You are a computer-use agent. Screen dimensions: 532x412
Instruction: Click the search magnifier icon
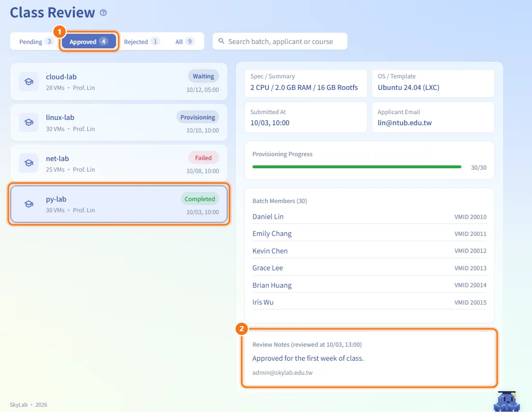coord(221,41)
